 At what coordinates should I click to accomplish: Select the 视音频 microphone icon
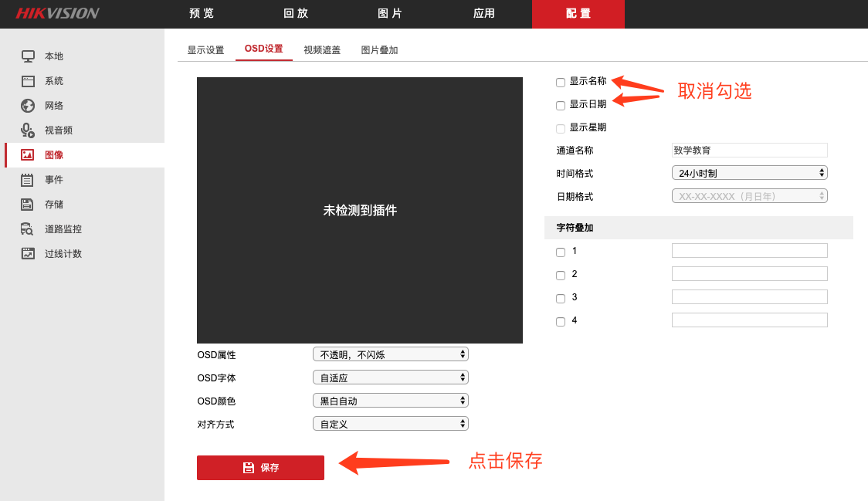point(28,130)
